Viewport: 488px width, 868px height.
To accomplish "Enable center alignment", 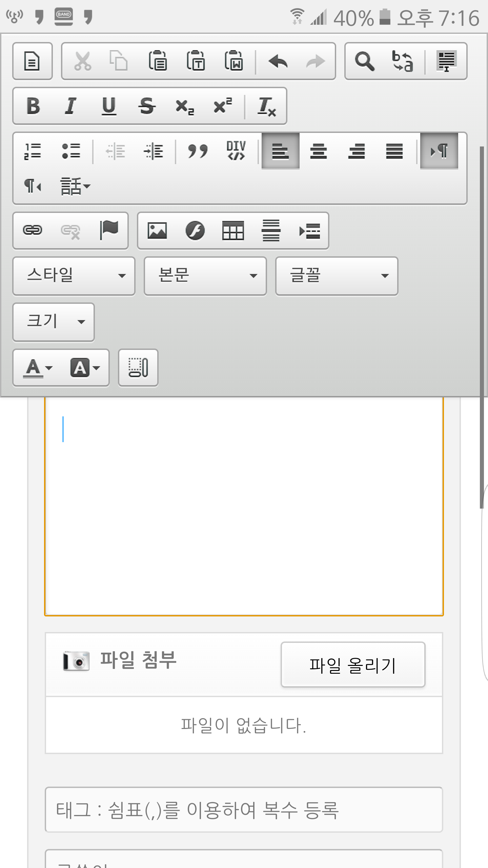I will point(318,151).
